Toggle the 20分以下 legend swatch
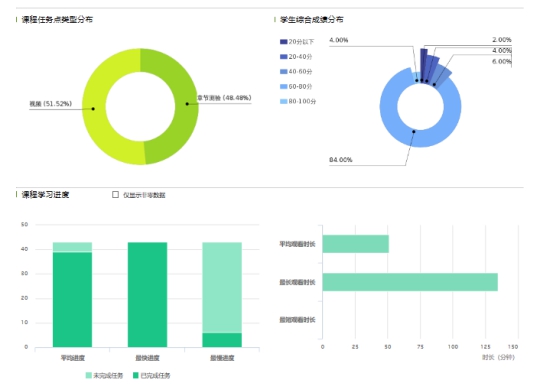The width and height of the screenshot is (554, 384). pos(283,42)
